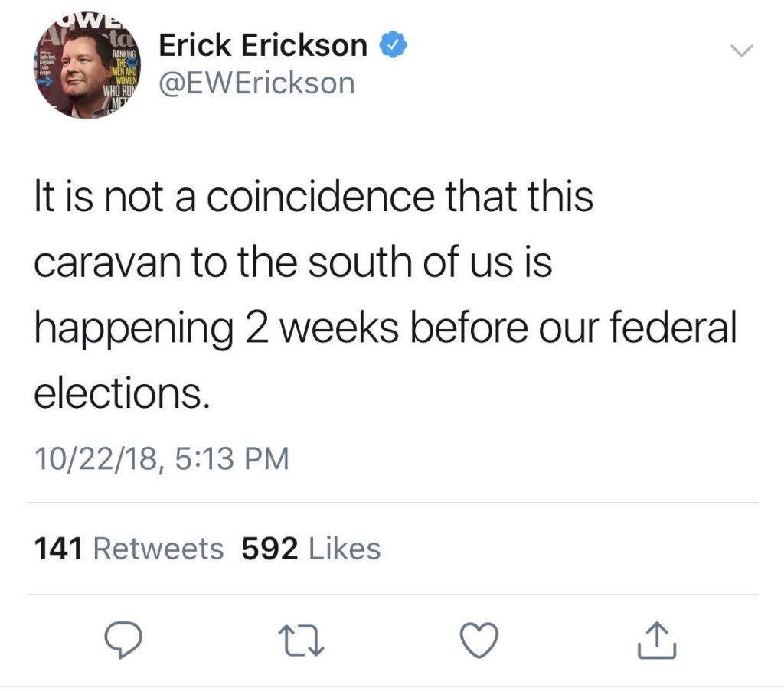Click the number 592 count

[270, 549]
